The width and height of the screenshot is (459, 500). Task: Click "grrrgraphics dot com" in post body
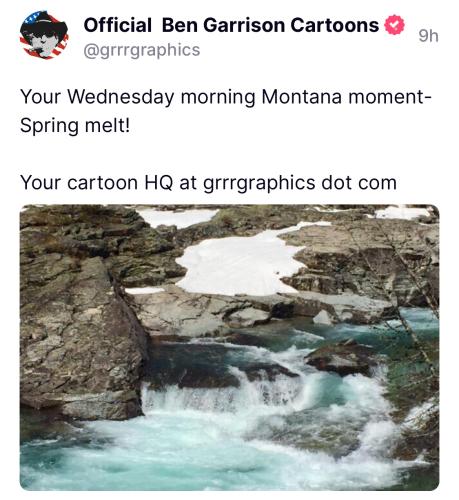pyautogui.click(x=300, y=183)
